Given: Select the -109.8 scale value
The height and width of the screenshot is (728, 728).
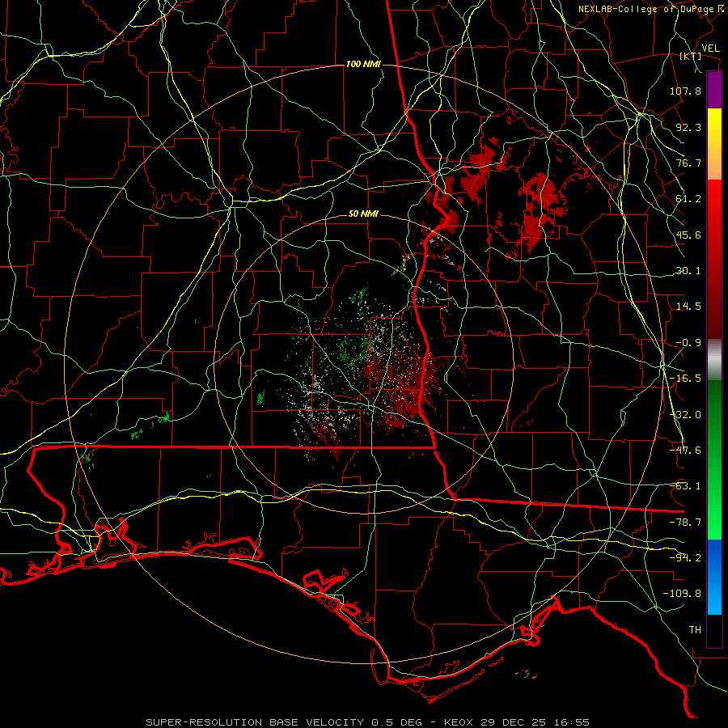Looking at the screenshot, I should coord(682,594).
